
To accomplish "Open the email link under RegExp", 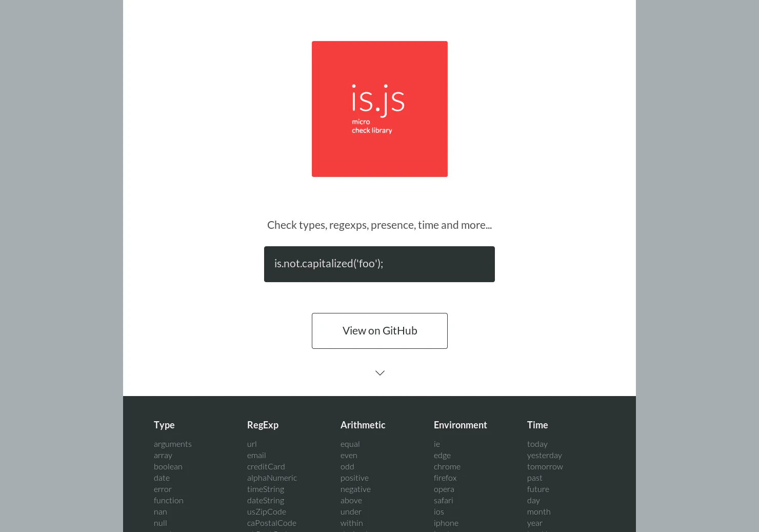I will point(256,456).
